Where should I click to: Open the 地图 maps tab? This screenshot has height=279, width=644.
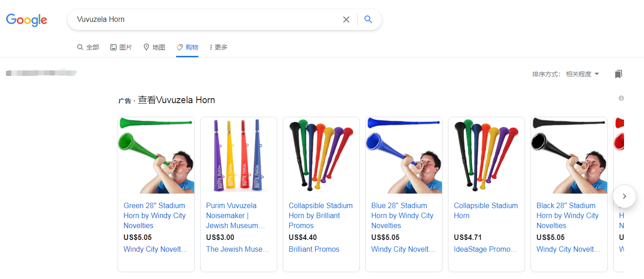[154, 47]
